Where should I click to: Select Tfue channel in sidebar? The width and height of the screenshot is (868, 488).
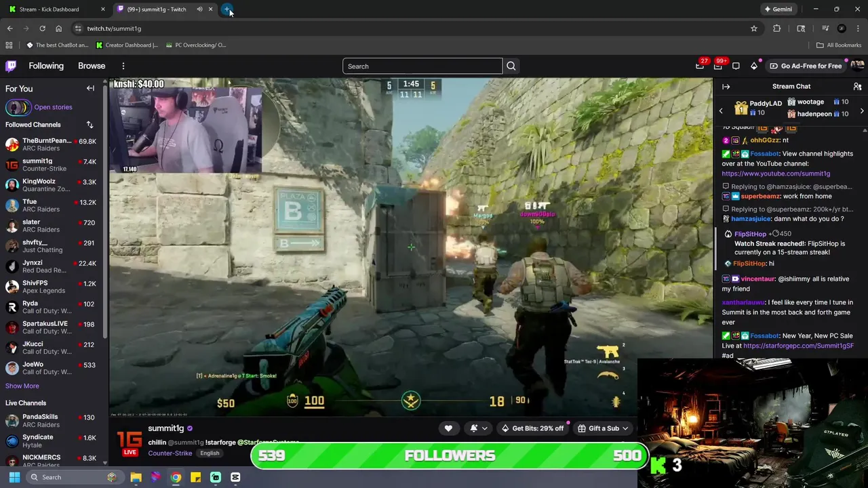54,205
